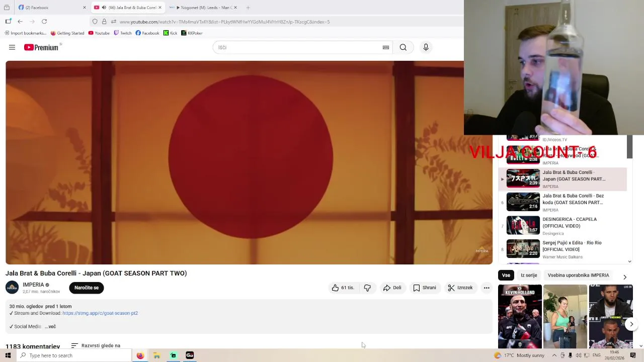Image resolution: width=644 pixels, height=362 pixels.
Task: Open File Explorer from the taskbar
Action: [156, 355]
